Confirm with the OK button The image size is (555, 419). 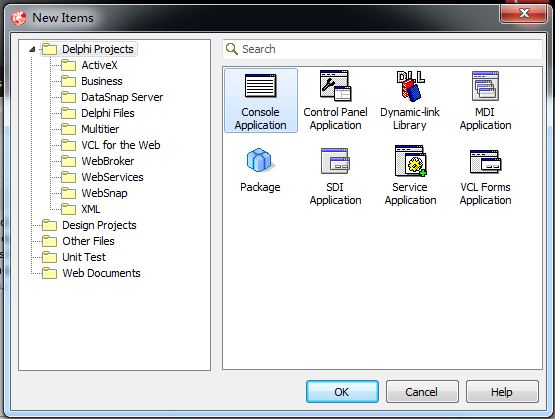click(342, 392)
